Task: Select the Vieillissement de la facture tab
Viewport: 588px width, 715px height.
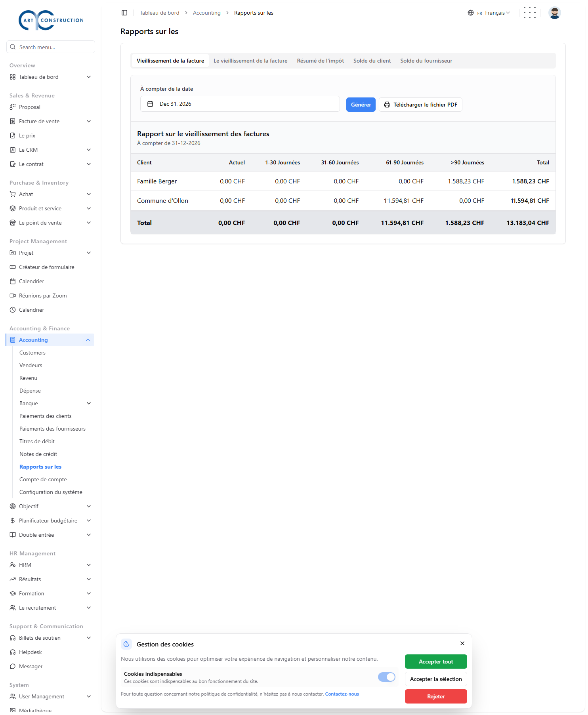Action: coord(170,61)
